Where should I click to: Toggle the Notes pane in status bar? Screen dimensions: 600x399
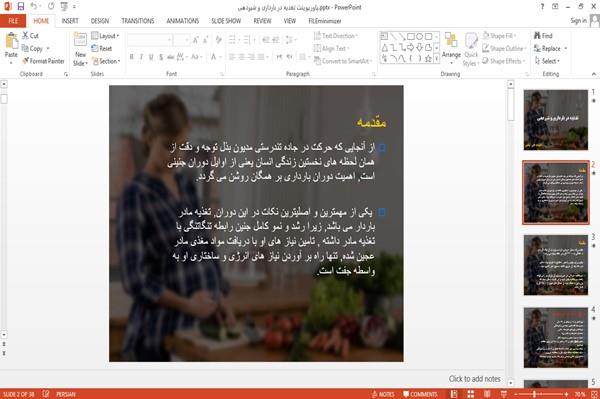point(383,394)
